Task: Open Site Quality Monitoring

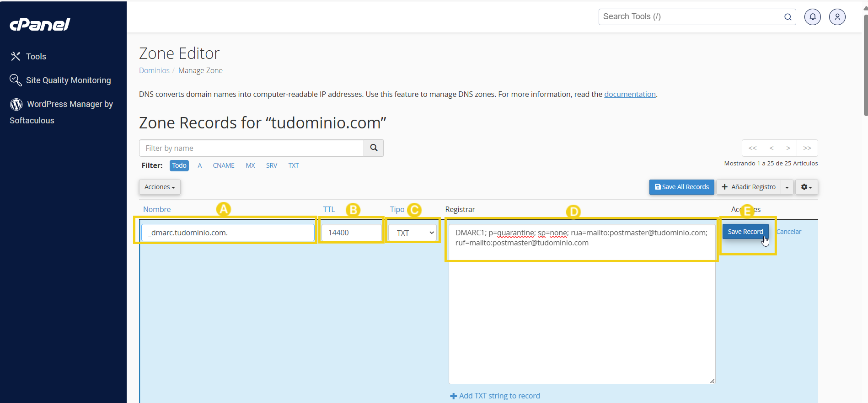Action: [60, 80]
